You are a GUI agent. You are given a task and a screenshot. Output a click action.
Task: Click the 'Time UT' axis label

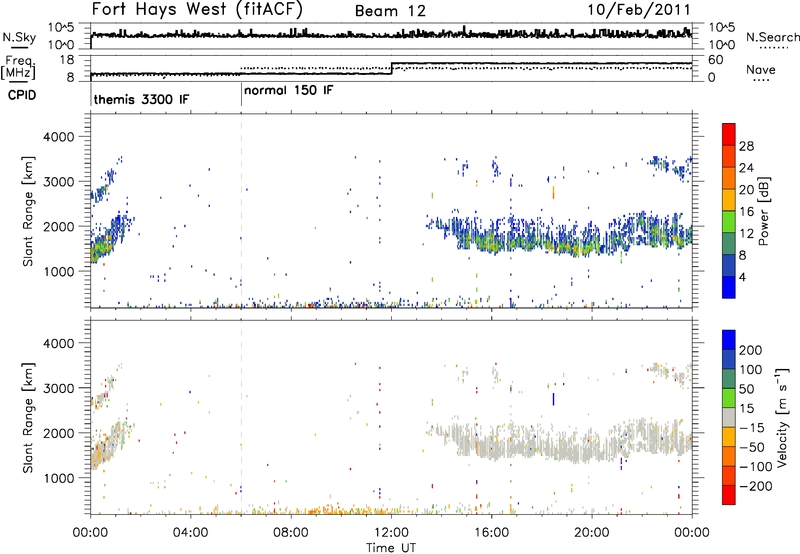coord(391,547)
